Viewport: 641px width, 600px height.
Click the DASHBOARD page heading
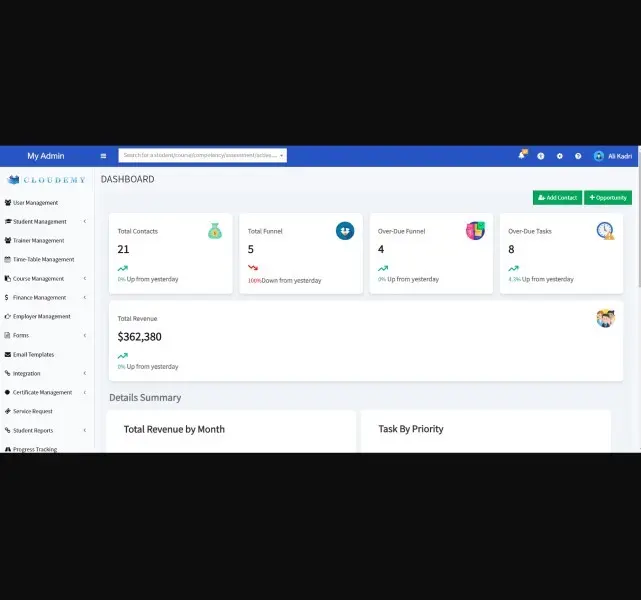pyautogui.click(x=128, y=179)
